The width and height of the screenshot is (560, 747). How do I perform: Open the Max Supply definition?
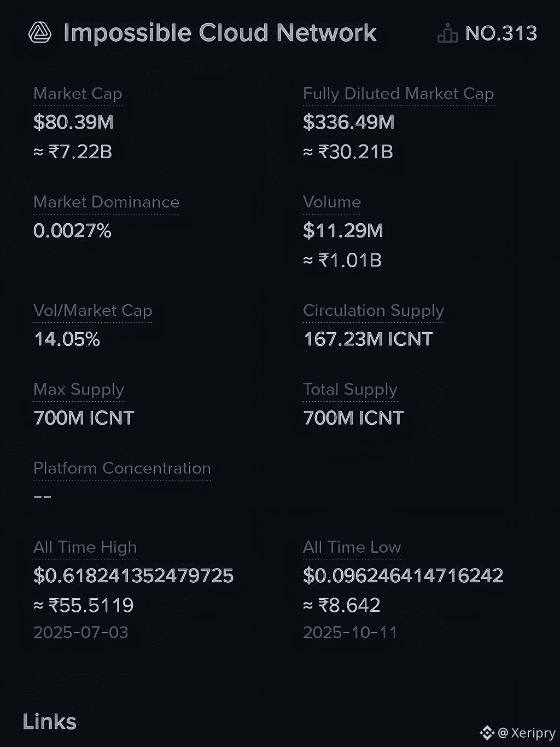coord(79,389)
